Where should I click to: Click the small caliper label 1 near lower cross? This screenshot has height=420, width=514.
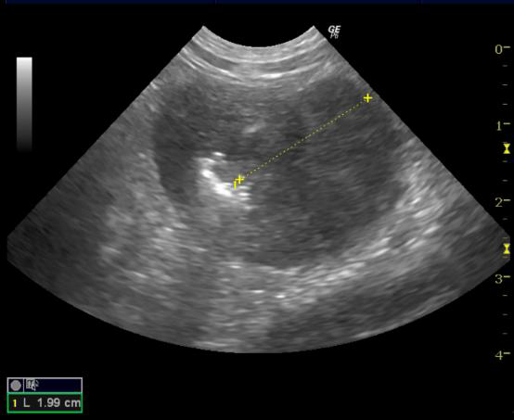pyautogui.click(x=235, y=185)
